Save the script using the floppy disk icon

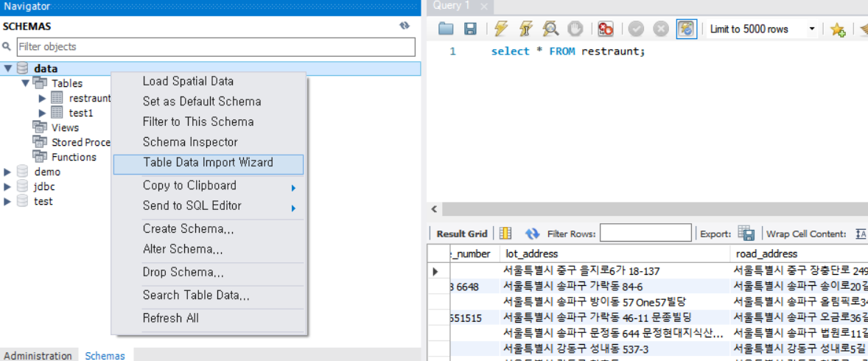click(x=470, y=29)
